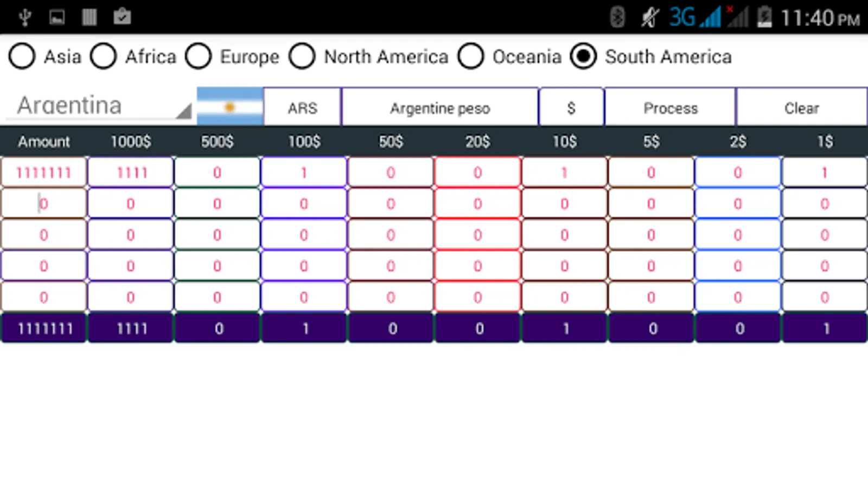Screen dimensions: 868x488
Task: Click the Argentine peso currency name field
Action: (x=439, y=107)
